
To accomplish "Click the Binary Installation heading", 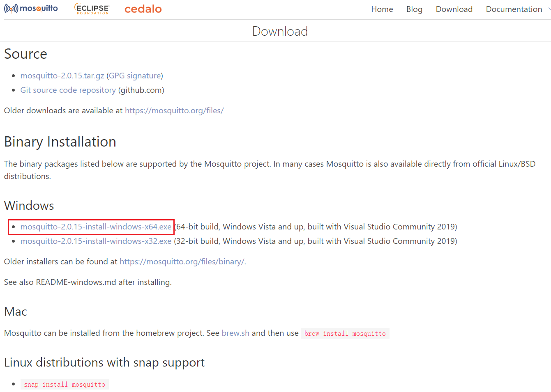I will (60, 142).
